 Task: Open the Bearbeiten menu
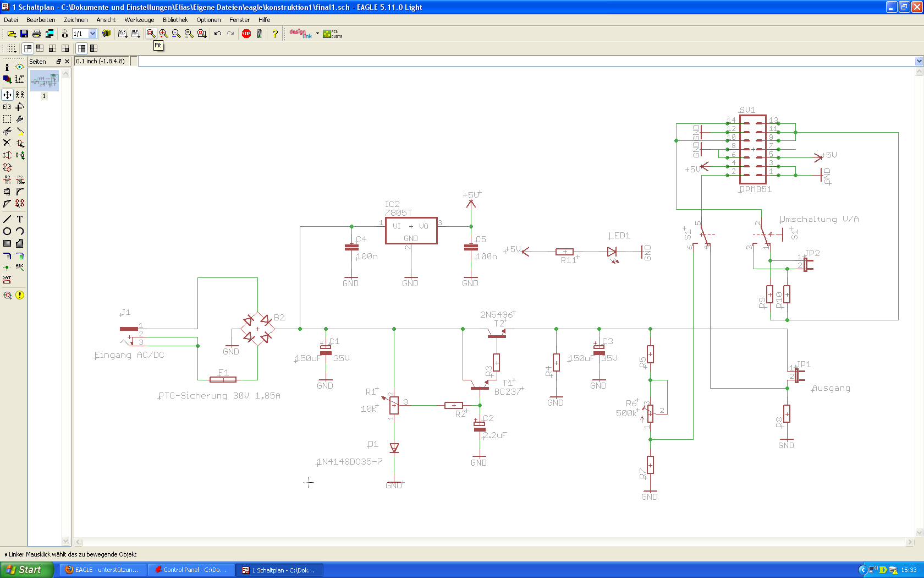coord(41,20)
